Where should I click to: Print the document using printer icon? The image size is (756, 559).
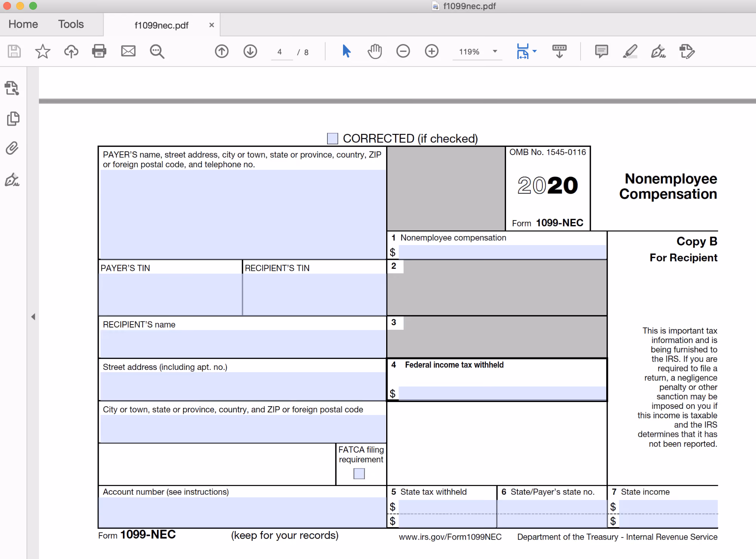99,51
